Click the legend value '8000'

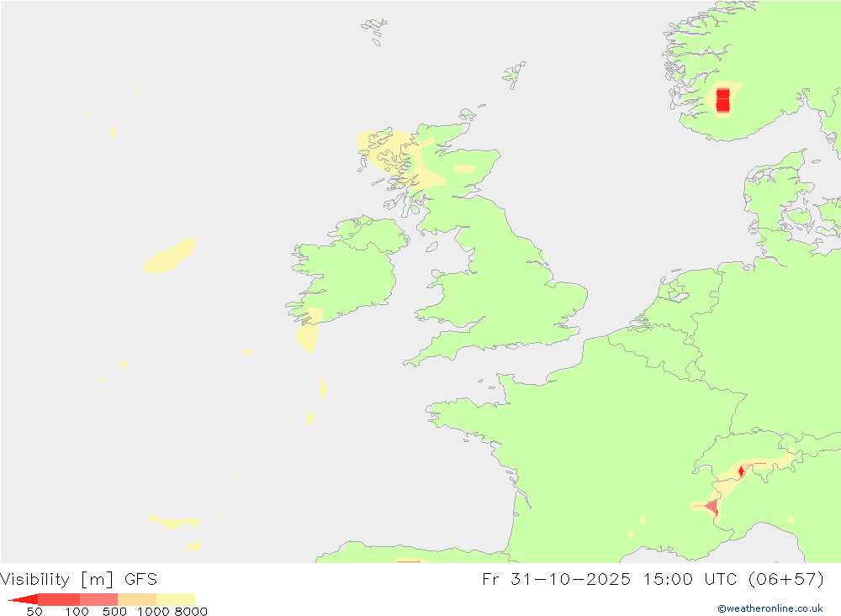pyautogui.click(x=191, y=612)
